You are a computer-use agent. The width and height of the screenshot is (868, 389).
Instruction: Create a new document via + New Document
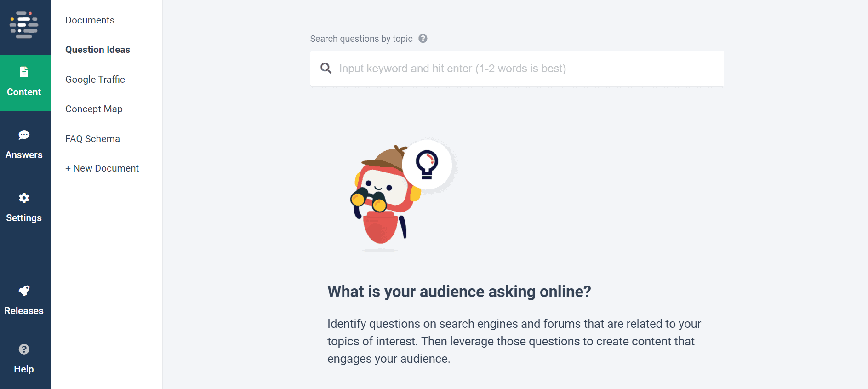[102, 168]
